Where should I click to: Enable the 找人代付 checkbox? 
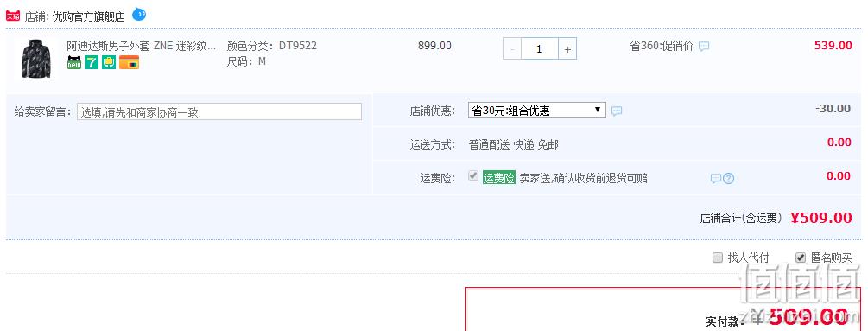[718, 258]
